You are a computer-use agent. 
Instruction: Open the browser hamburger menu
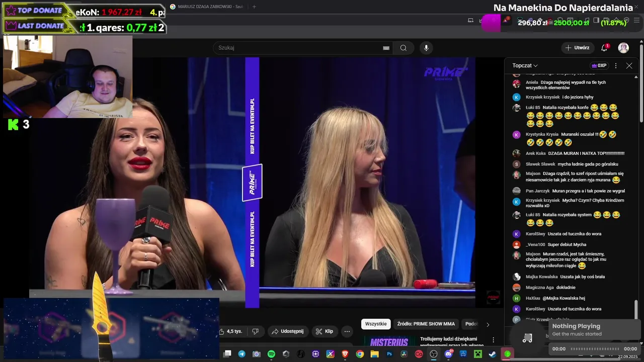tap(635, 21)
